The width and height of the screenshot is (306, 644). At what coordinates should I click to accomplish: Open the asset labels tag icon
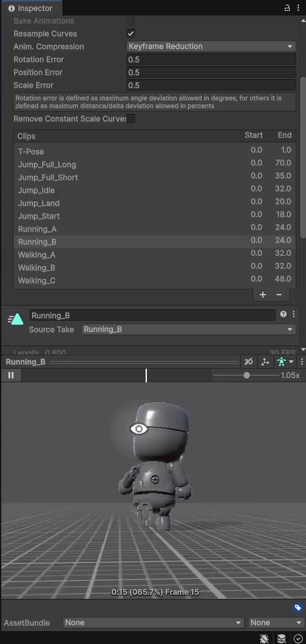pos(298,608)
